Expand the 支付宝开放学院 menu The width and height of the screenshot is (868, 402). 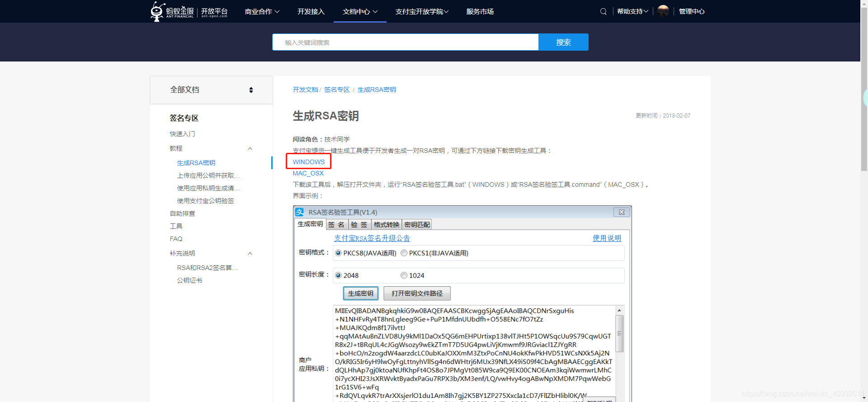[x=422, y=11]
